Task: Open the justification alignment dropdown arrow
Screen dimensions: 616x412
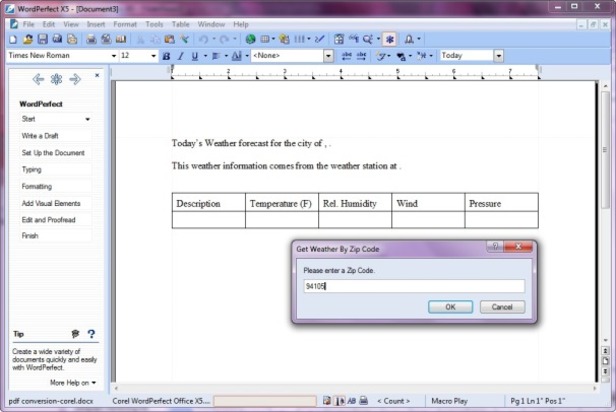Action: (226, 56)
